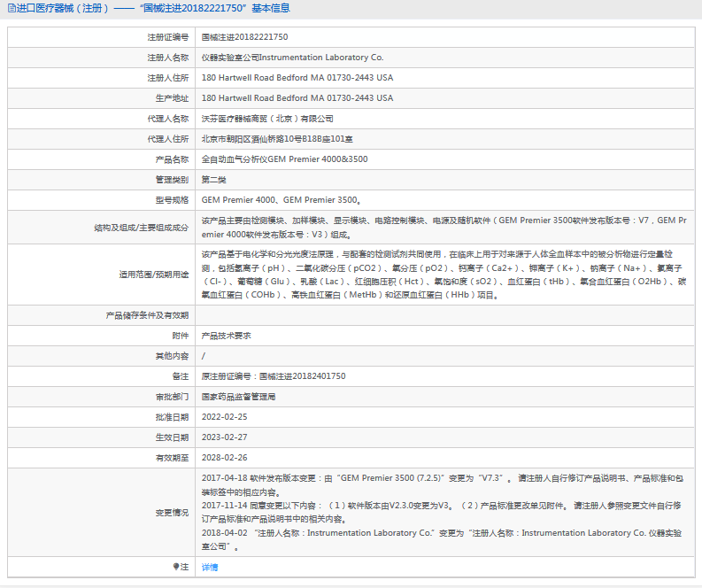The width and height of the screenshot is (702, 588).
Task: Click the 变更情况 label
Action: click(172, 513)
